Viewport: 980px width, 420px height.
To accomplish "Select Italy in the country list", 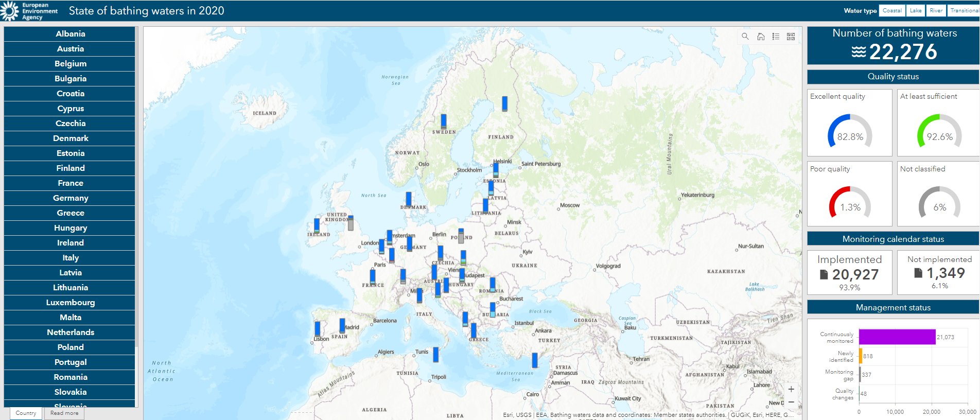I will [x=69, y=258].
